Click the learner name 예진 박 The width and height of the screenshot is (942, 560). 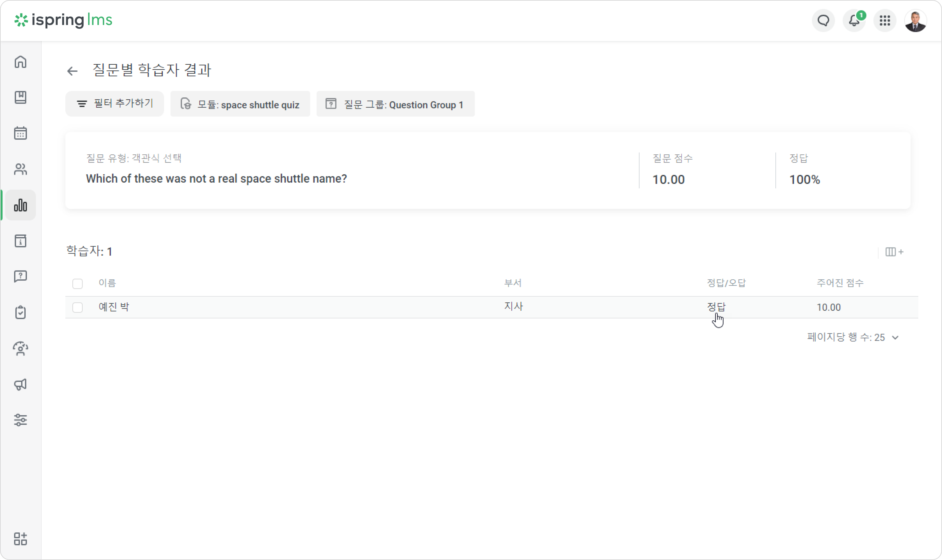click(x=114, y=307)
